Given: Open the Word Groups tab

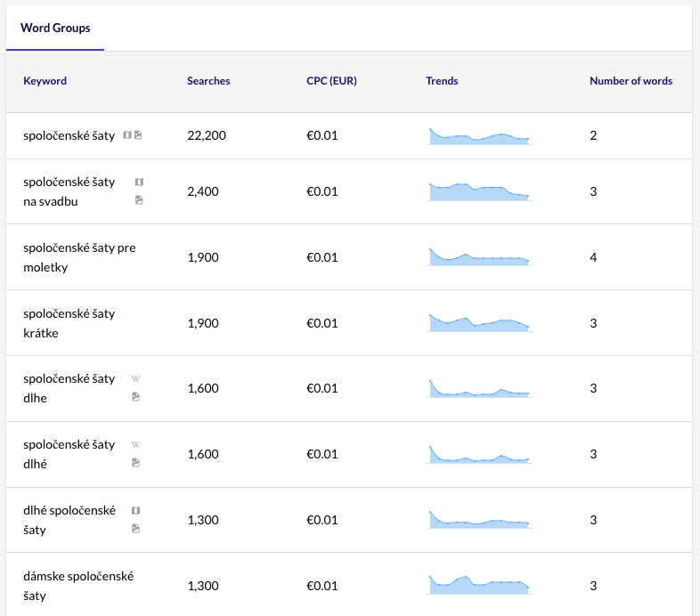Looking at the screenshot, I should 55,28.
